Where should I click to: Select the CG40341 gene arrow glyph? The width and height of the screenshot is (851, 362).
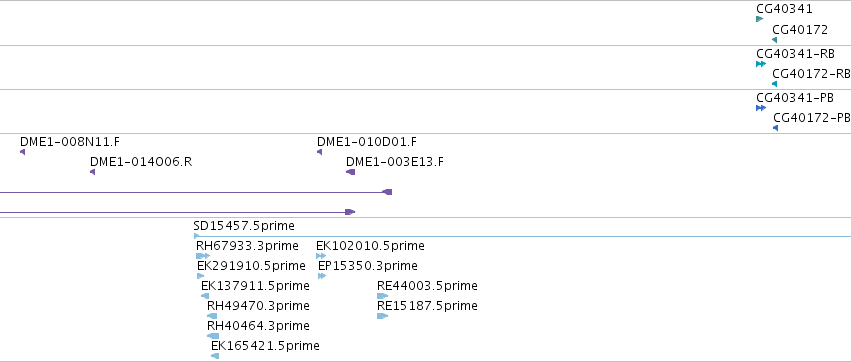point(759,19)
